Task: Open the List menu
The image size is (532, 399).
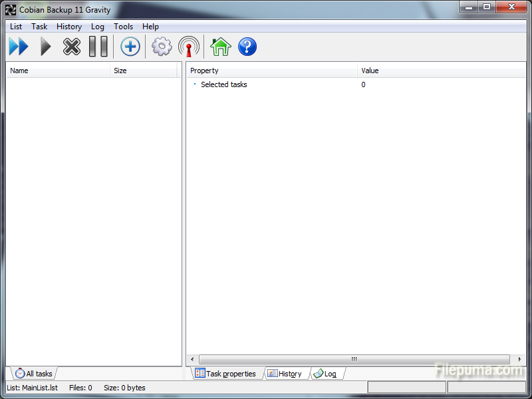Action: [16, 27]
